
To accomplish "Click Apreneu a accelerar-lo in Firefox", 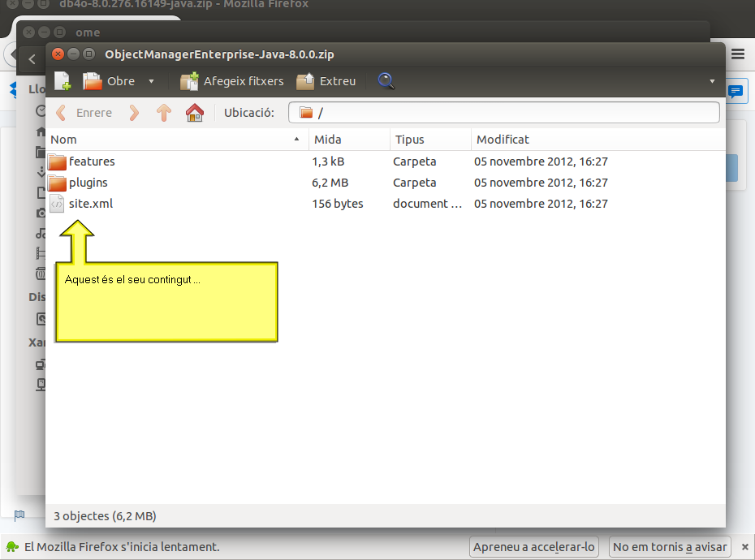I will (534, 547).
